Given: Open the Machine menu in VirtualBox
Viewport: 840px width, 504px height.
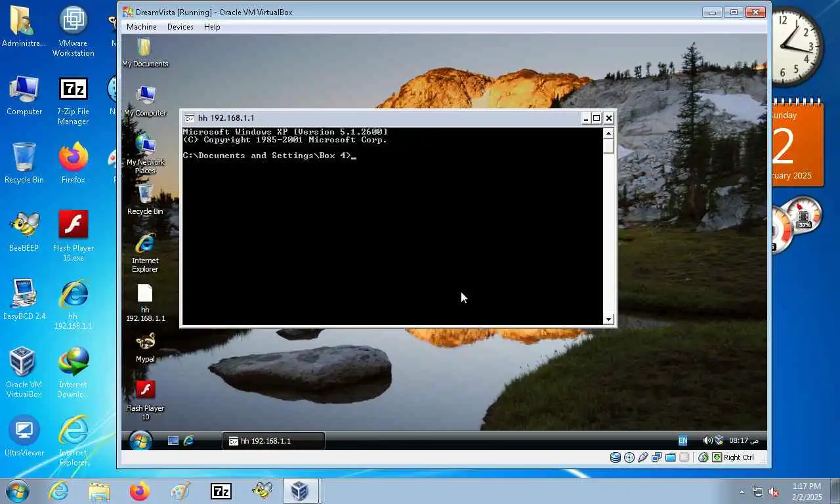Looking at the screenshot, I should point(141,27).
